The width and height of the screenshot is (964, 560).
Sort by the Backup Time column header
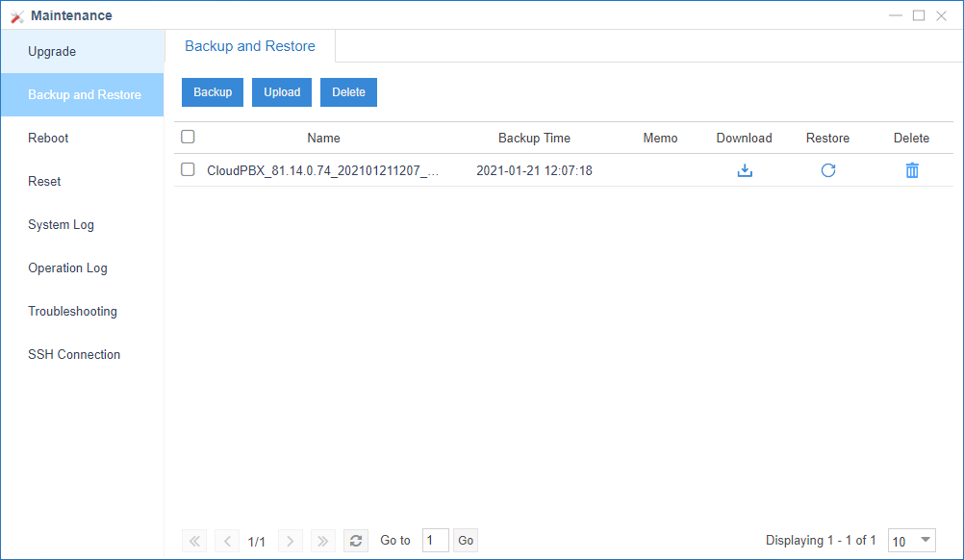tap(534, 139)
